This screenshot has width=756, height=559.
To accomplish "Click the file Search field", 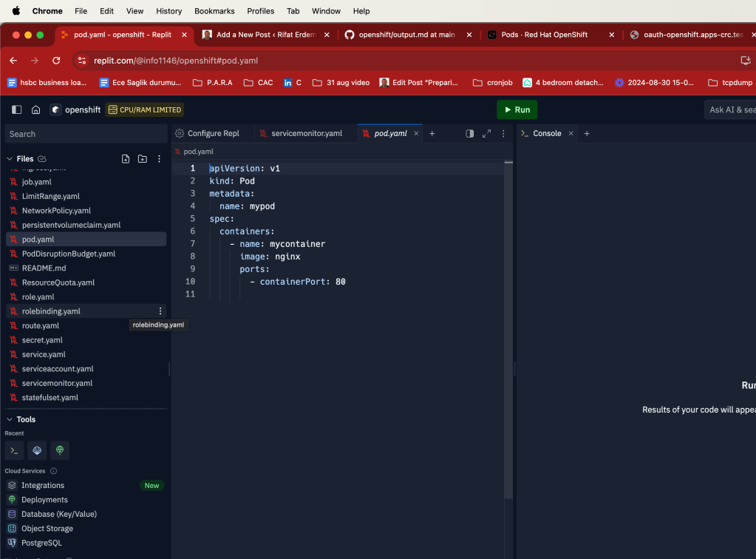I will tap(86, 134).
